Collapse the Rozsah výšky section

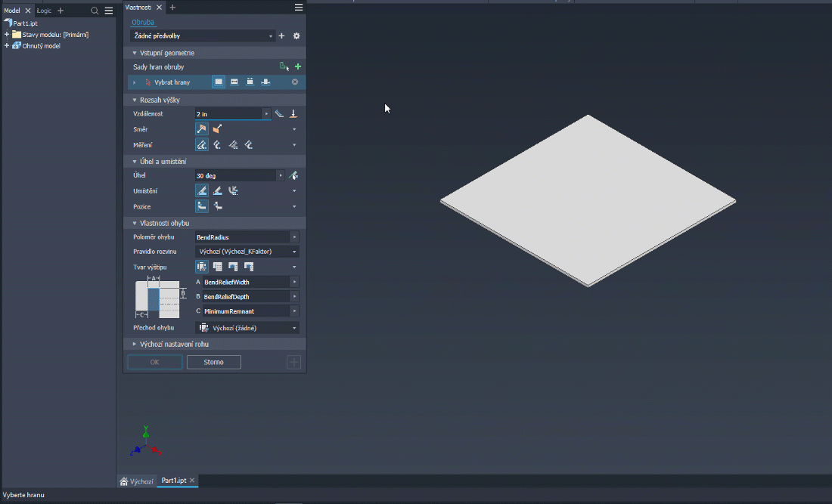coord(134,100)
